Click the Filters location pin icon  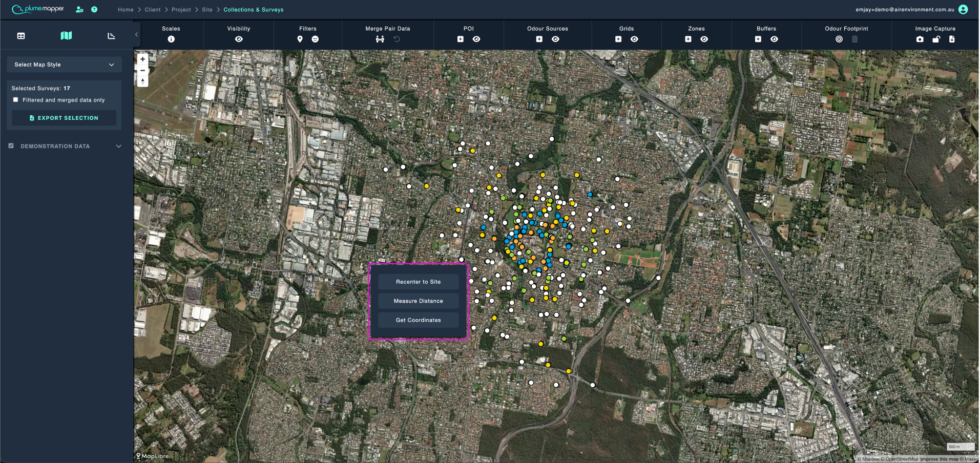click(x=300, y=39)
